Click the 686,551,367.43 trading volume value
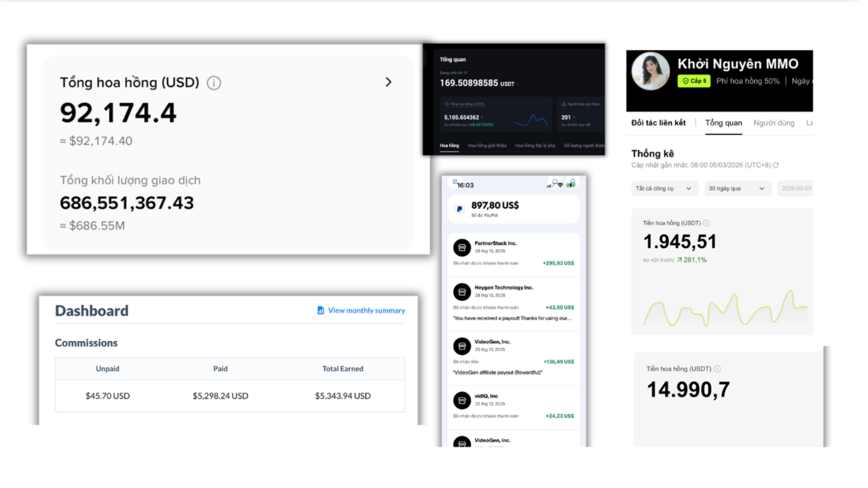The image size is (868, 488). [127, 203]
